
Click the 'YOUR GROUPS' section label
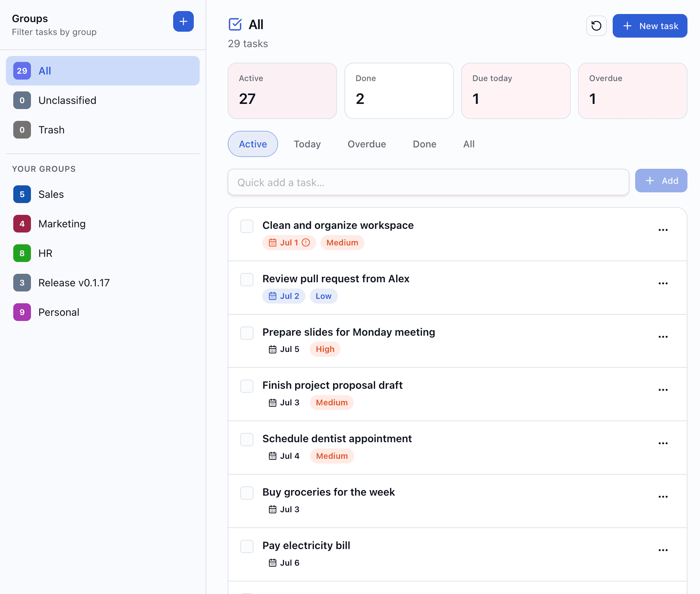44,169
